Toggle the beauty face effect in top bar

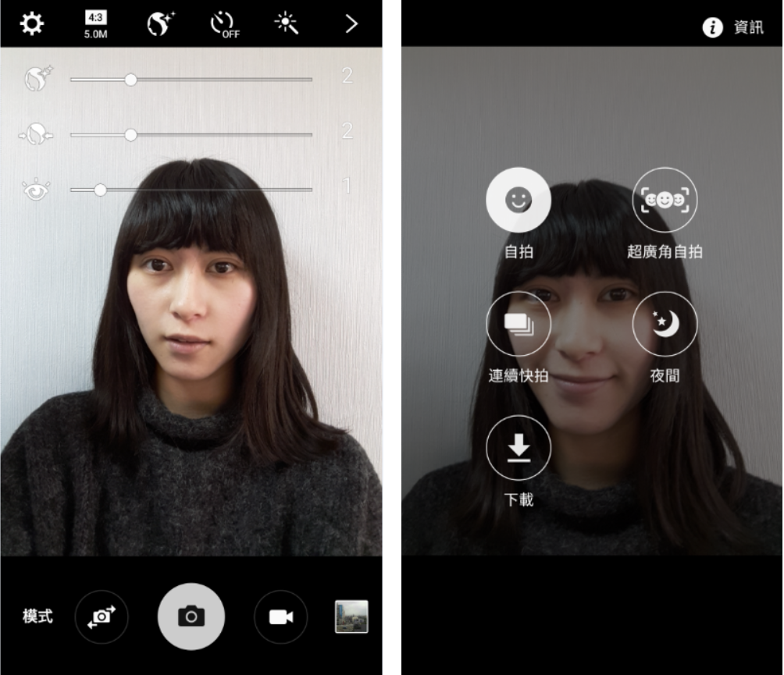[x=160, y=23]
